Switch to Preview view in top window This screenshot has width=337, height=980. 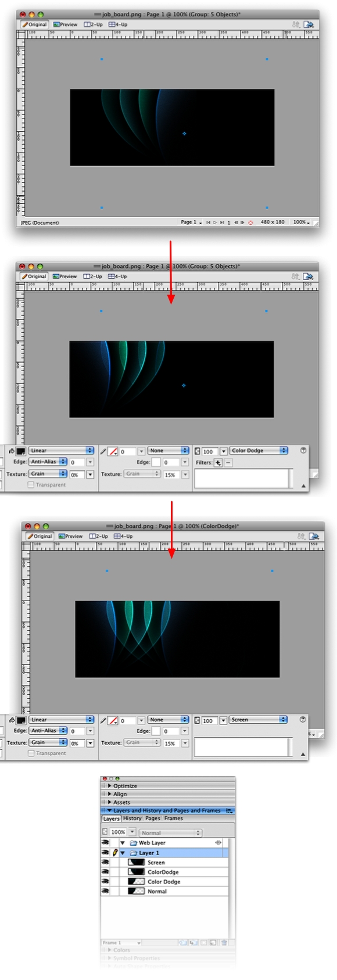click(65, 24)
